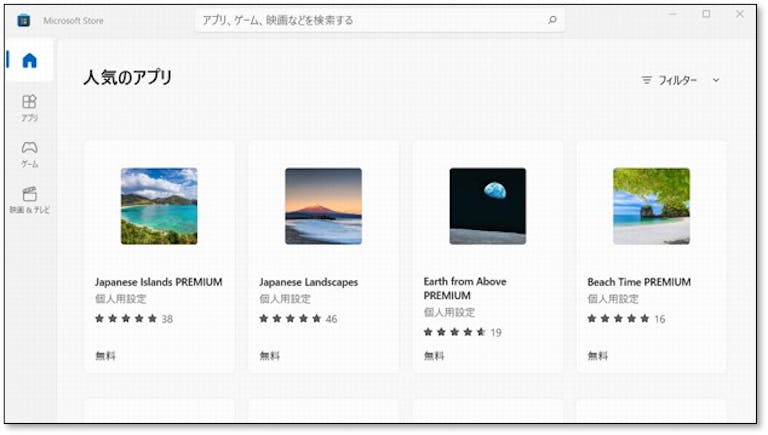Focus the app search field
This screenshot has height=435, width=768.
(x=380, y=20)
